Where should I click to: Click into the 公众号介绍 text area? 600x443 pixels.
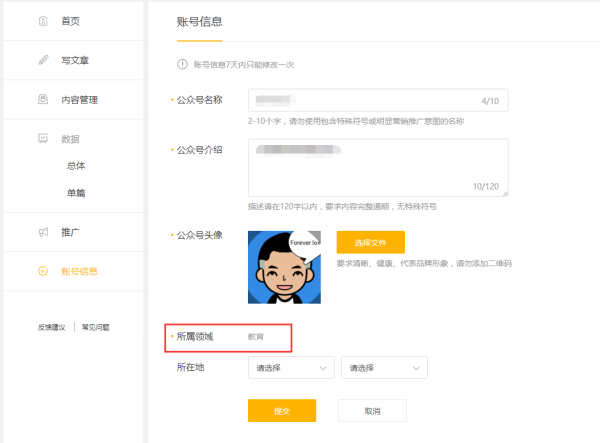pyautogui.click(x=378, y=168)
